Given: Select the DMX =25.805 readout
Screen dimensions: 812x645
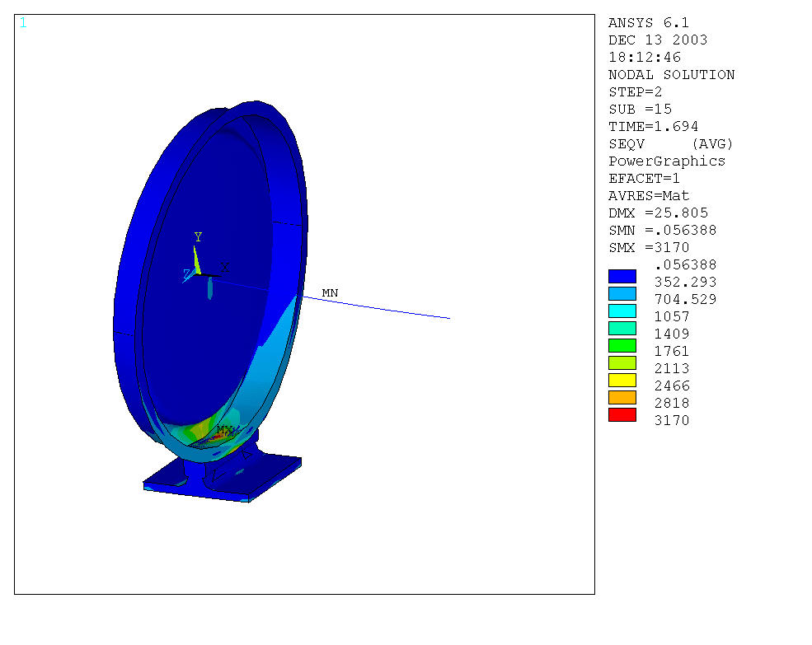Looking at the screenshot, I should [x=658, y=213].
